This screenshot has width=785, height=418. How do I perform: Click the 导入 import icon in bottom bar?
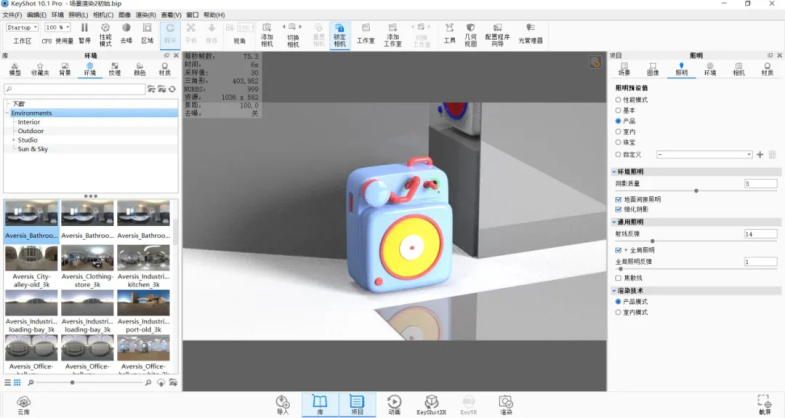tap(282, 403)
